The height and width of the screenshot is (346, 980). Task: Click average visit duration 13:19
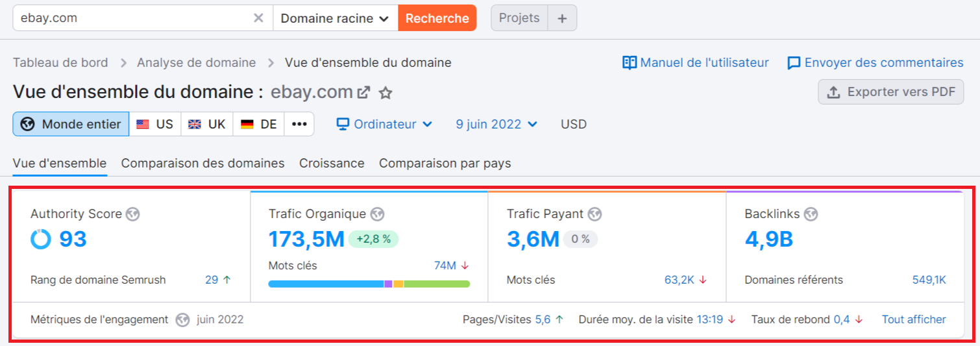(710, 319)
